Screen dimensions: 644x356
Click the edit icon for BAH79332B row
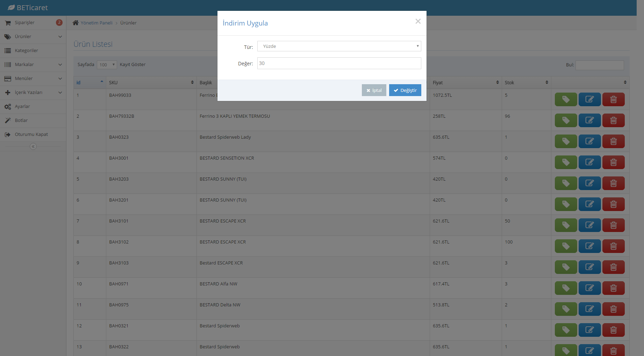(589, 121)
